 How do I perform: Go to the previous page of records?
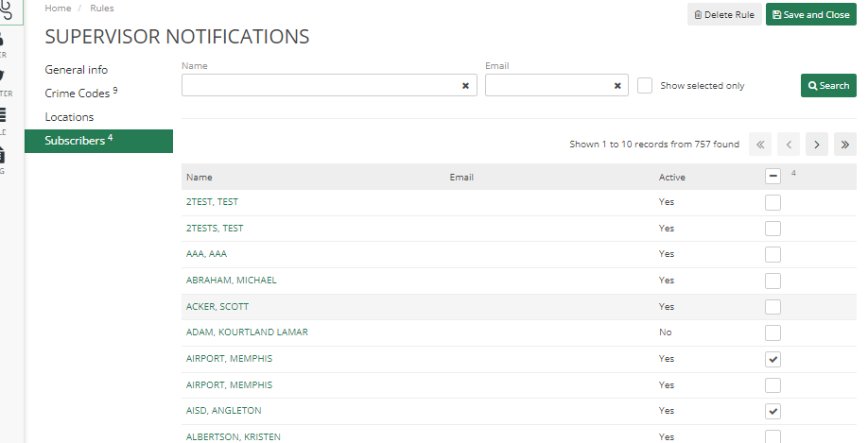tap(789, 145)
